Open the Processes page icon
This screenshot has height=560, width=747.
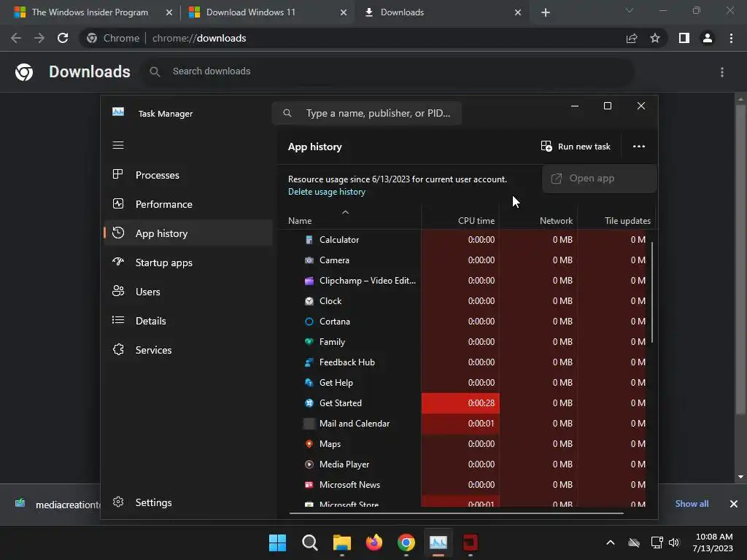(117, 174)
